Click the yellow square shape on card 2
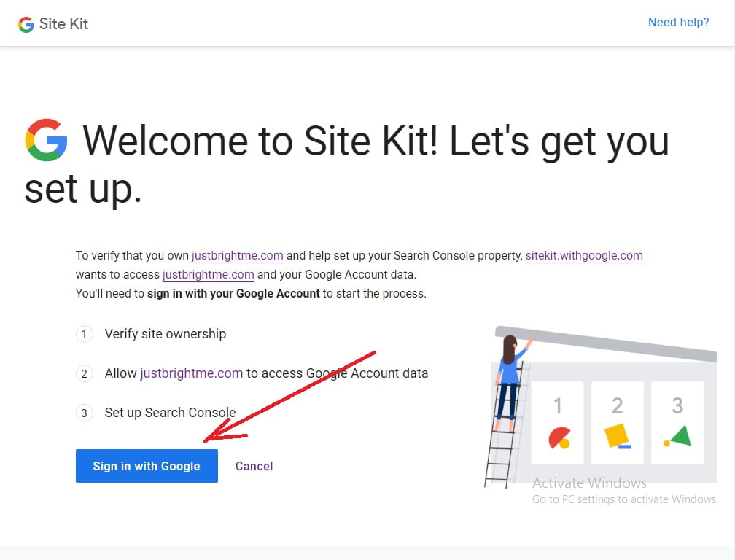The height and width of the screenshot is (560, 735). [x=617, y=435]
